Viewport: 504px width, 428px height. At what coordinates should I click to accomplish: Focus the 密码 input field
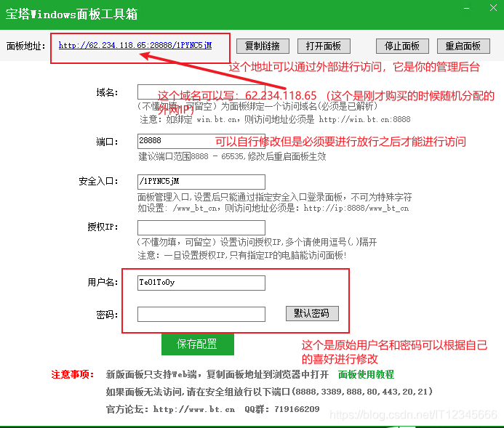coord(201,314)
